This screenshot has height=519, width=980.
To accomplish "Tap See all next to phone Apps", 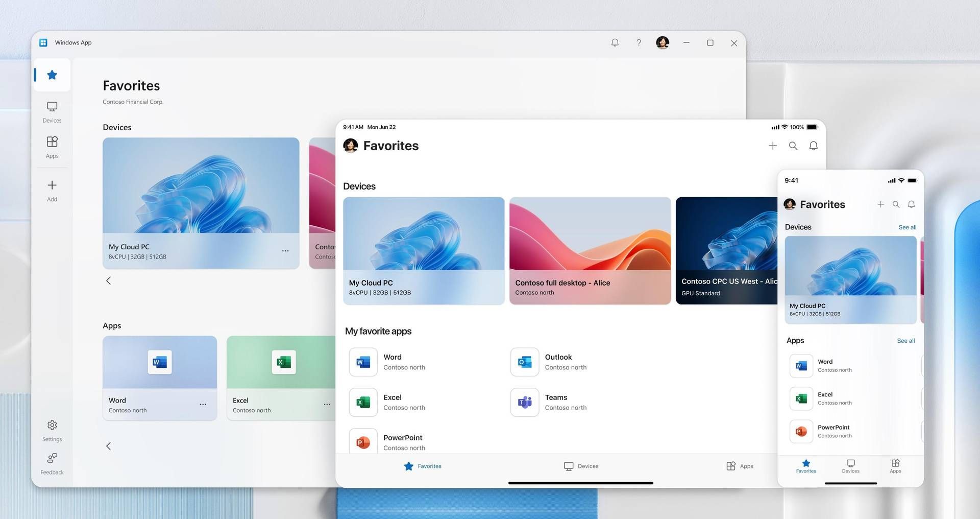I will coord(906,341).
